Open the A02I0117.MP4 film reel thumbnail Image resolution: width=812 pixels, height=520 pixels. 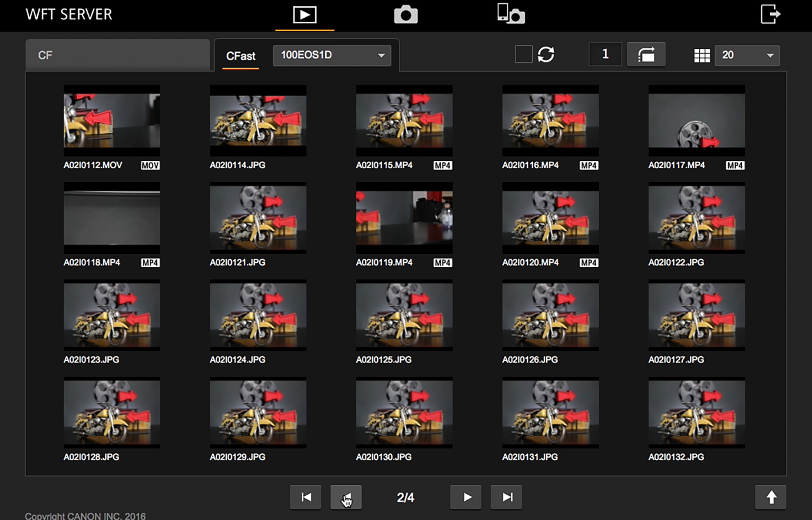(x=696, y=120)
